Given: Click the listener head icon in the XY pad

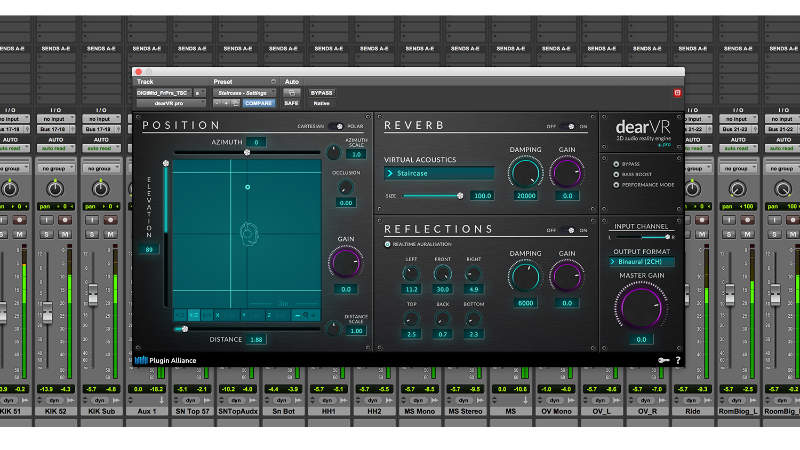Looking at the screenshot, I should pyautogui.click(x=249, y=234).
